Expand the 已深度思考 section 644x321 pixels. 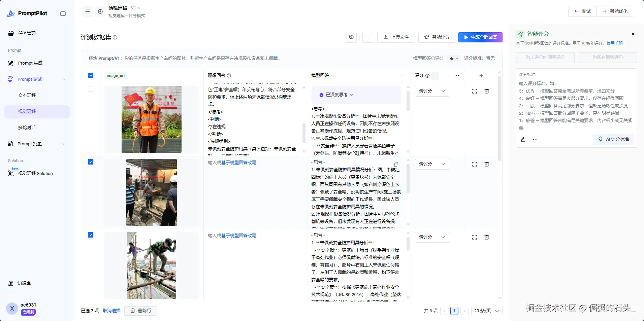(x=337, y=95)
